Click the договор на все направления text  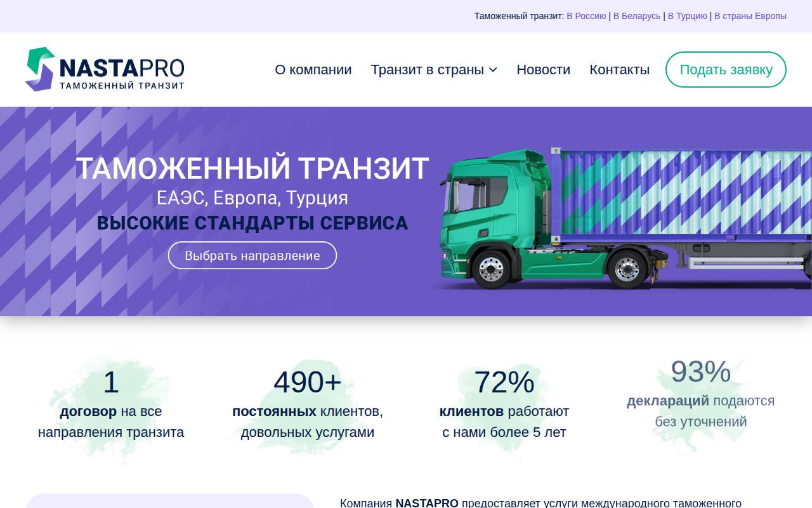click(111, 422)
